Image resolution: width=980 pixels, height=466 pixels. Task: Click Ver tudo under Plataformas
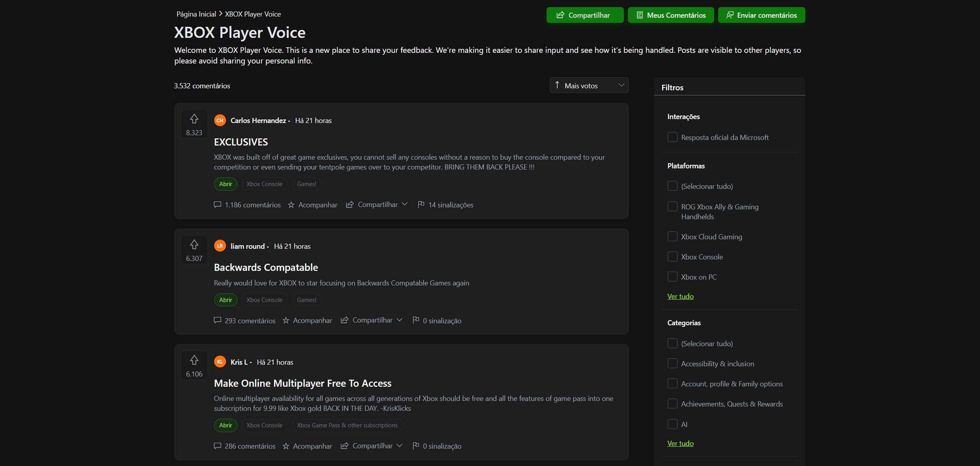(680, 296)
